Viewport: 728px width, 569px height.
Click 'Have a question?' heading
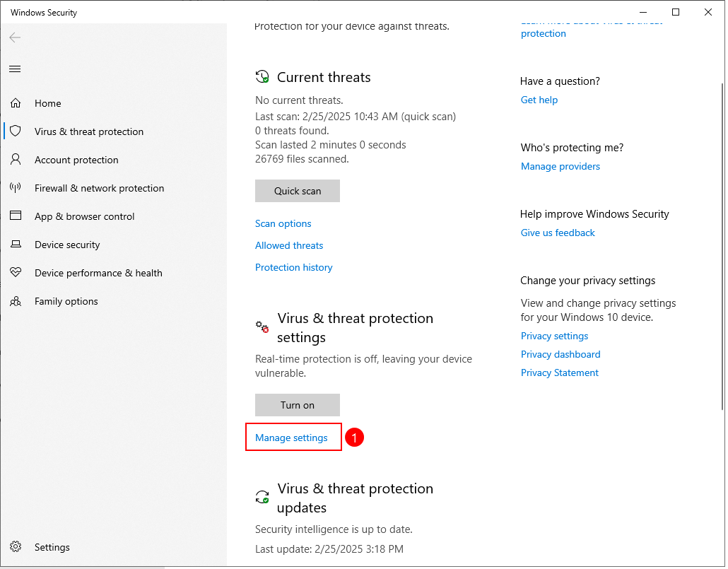(560, 81)
